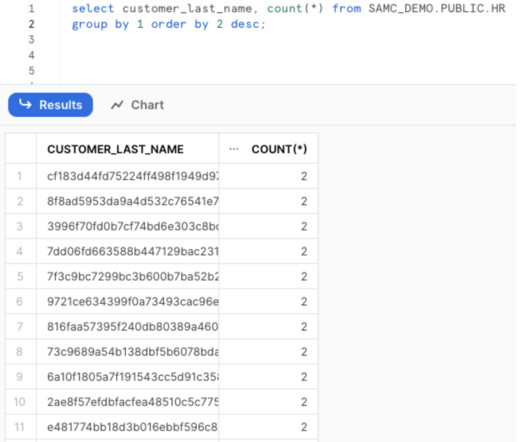Select the cell starting with 3996f70fd0b7cf74
Image resolution: width=530 pixels, height=442 pixels.
click(127, 226)
